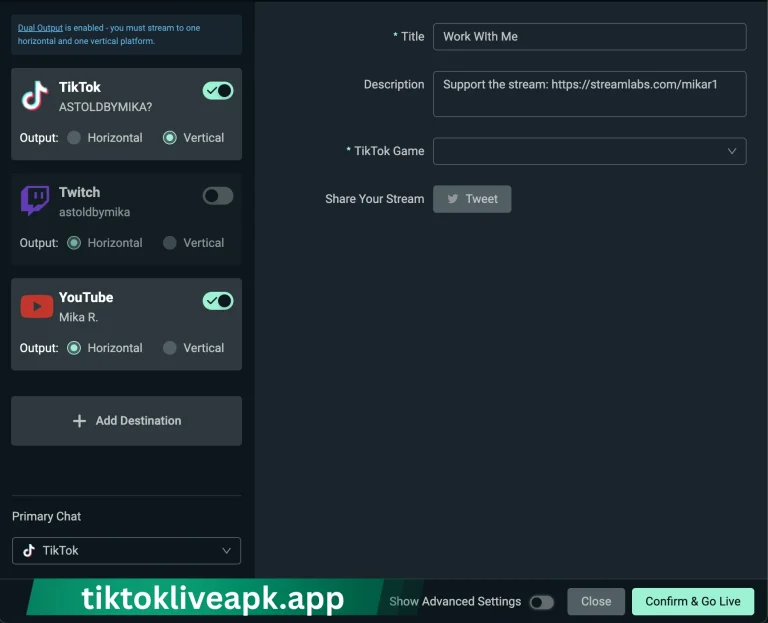Disable the YouTube destination toggle
Image resolution: width=768 pixels, height=623 pixels.
(218, 301)
